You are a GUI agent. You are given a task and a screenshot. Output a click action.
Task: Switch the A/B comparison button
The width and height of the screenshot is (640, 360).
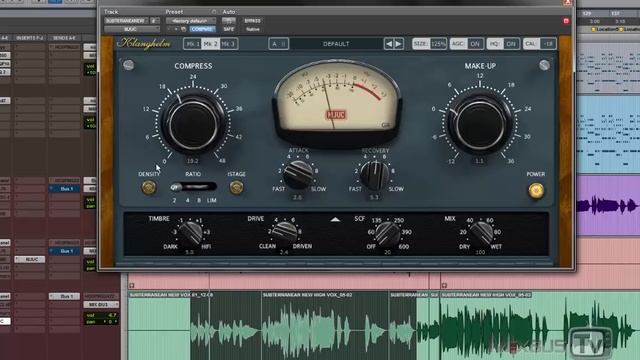pyautogui.click(x=279, y=44)
